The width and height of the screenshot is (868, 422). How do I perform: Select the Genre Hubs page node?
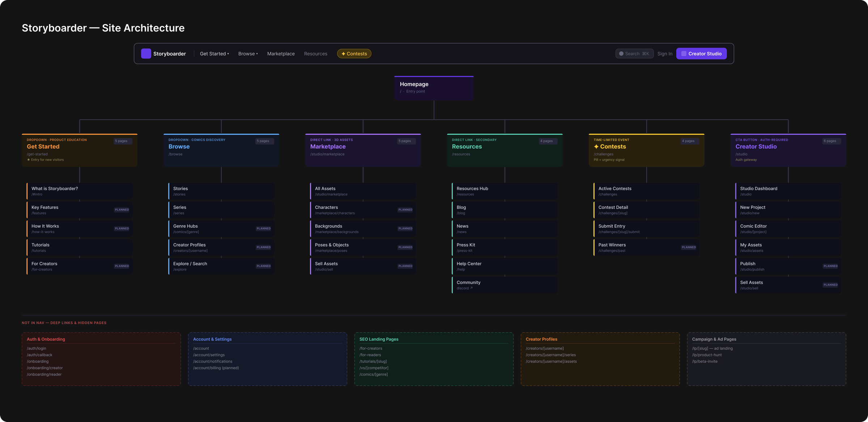221,229
